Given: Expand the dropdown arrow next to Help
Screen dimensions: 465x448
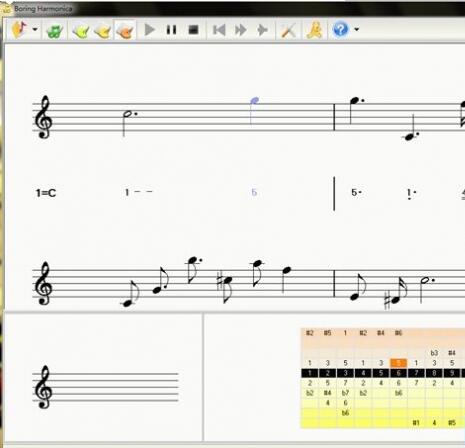Looking at the screenshot, I should (x=356, y=29).
